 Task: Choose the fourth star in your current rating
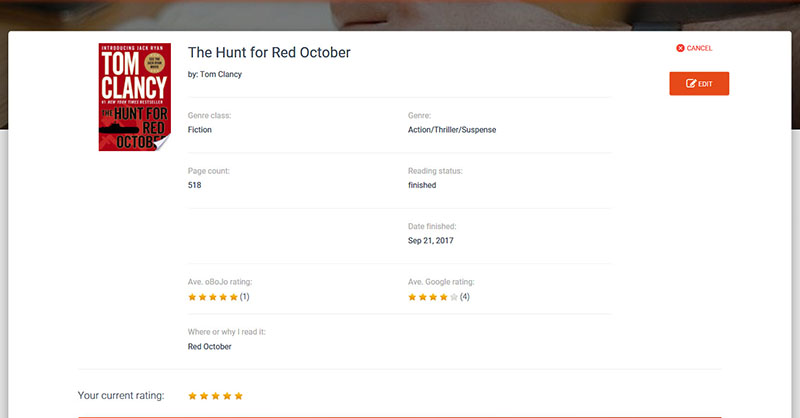tap(227, 396)
